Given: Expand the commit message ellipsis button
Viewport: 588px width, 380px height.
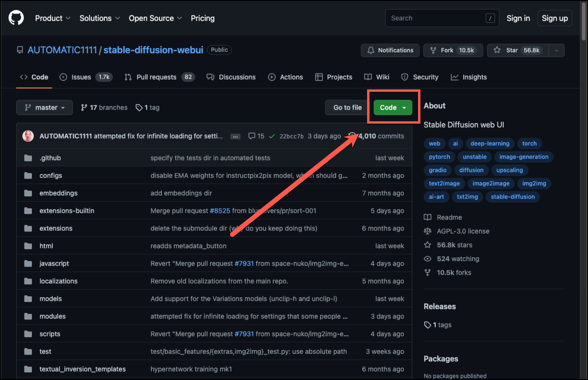Looking at the screenshot, I should point(235,136).
